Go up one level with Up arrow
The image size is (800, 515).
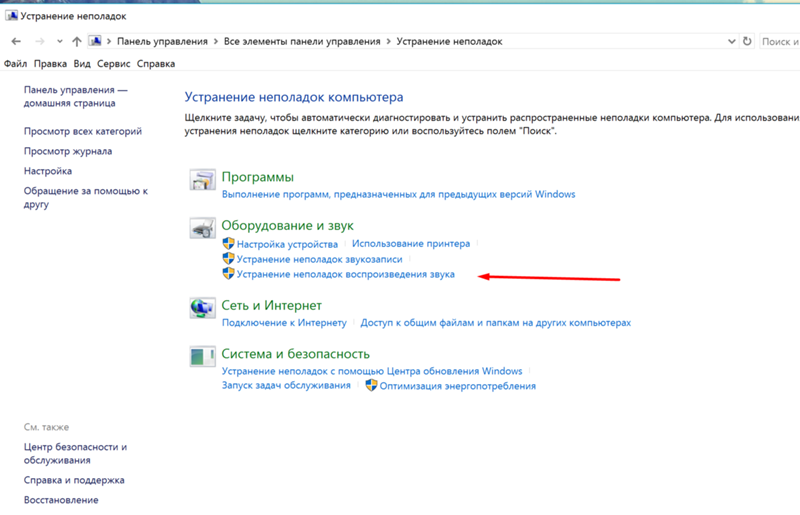77,41
